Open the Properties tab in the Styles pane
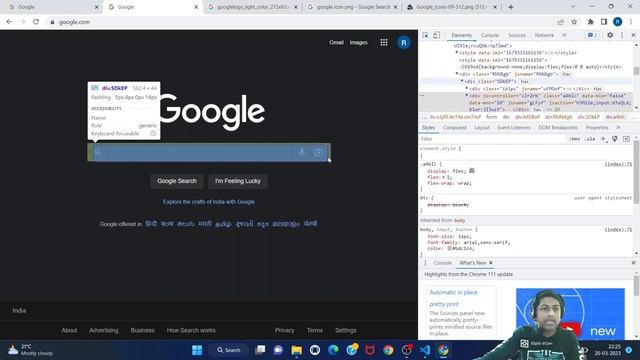This screenshot has width=640, height=360. [x=597, y=128]
